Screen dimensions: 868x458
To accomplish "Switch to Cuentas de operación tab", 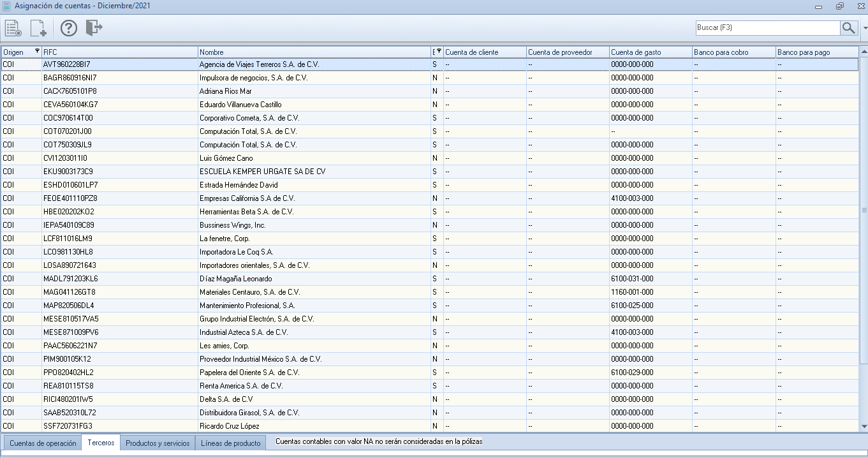I will (43, 443).
